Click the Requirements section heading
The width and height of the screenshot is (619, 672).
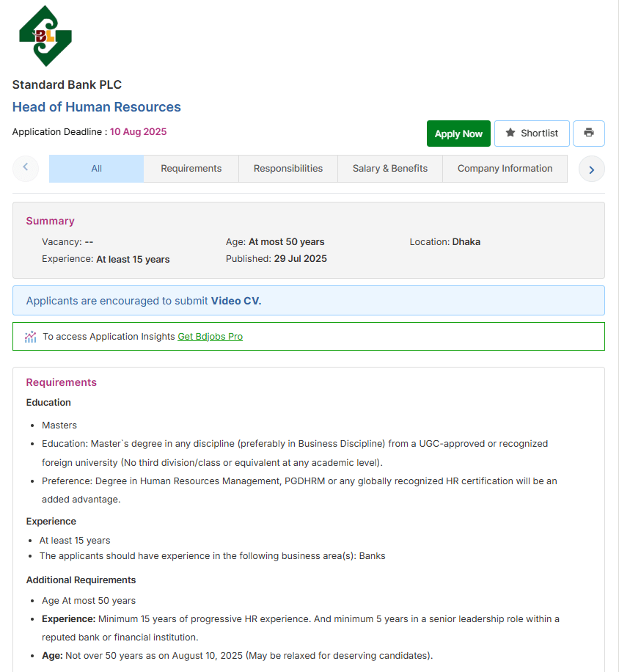tap(62, 382)
